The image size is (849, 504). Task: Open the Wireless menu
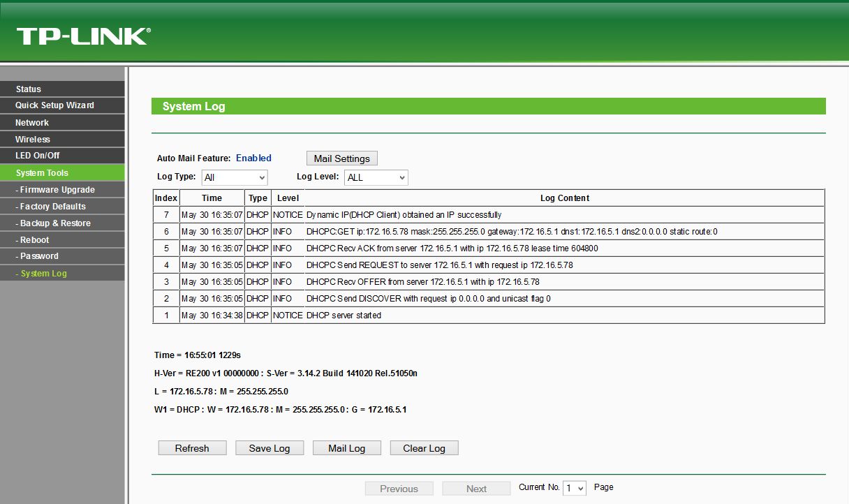tap(62, 139)
